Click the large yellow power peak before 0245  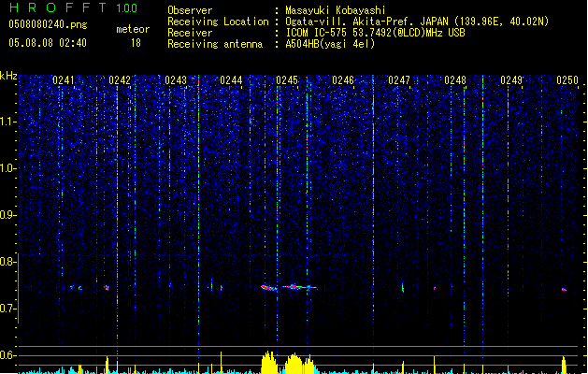click(x=269, y=362)
